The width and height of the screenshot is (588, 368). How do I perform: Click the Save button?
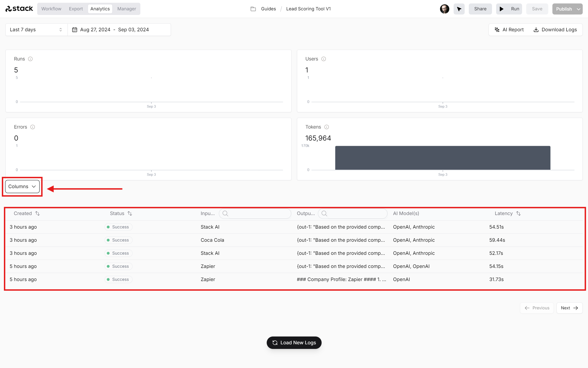(537, 9)
